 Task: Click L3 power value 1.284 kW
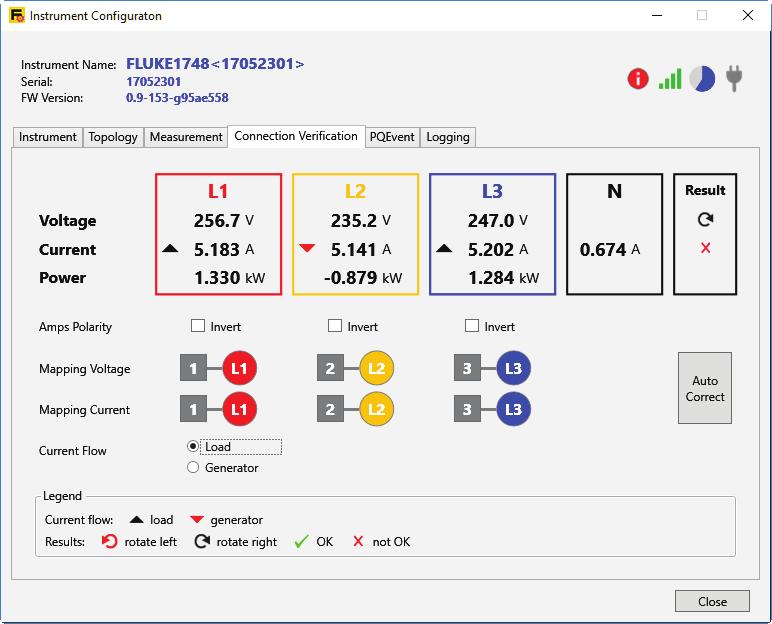(x=503, y=277)
